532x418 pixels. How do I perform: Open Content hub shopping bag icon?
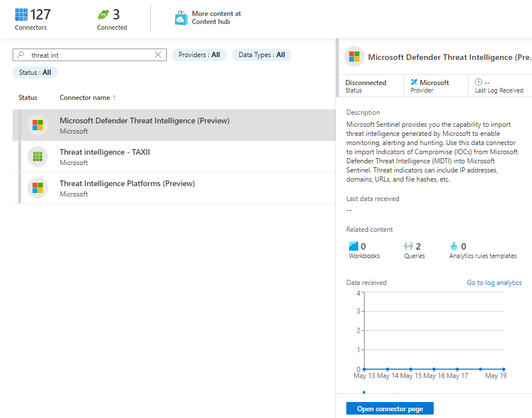pyautogui.click(x=181, y=18)
